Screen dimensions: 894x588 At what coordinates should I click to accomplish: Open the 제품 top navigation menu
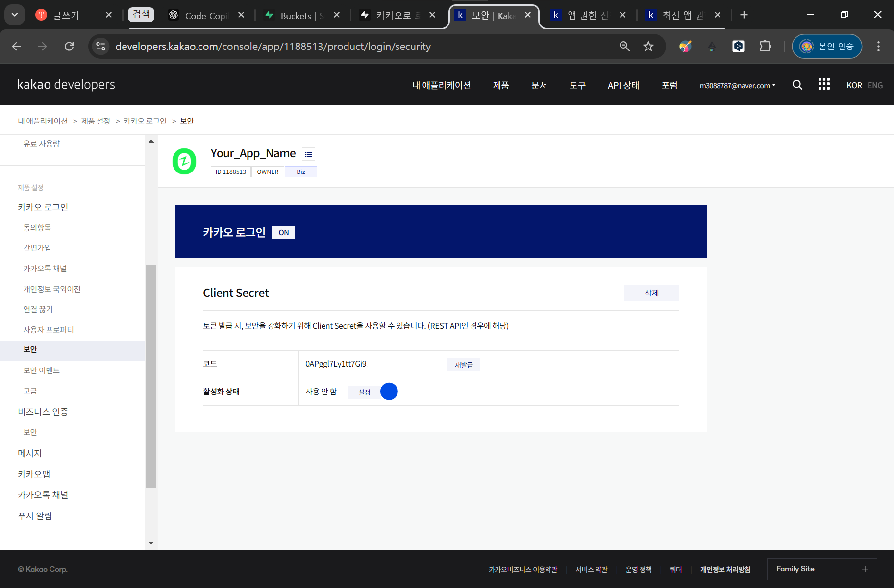(501, 85)
